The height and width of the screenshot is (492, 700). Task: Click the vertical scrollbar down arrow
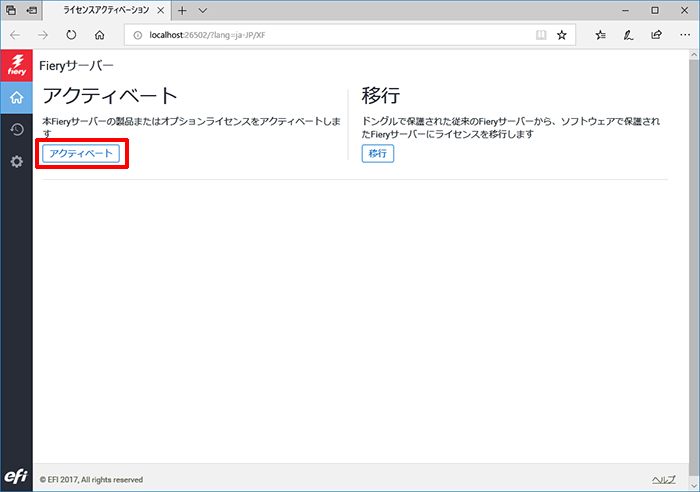click(694, 486)
